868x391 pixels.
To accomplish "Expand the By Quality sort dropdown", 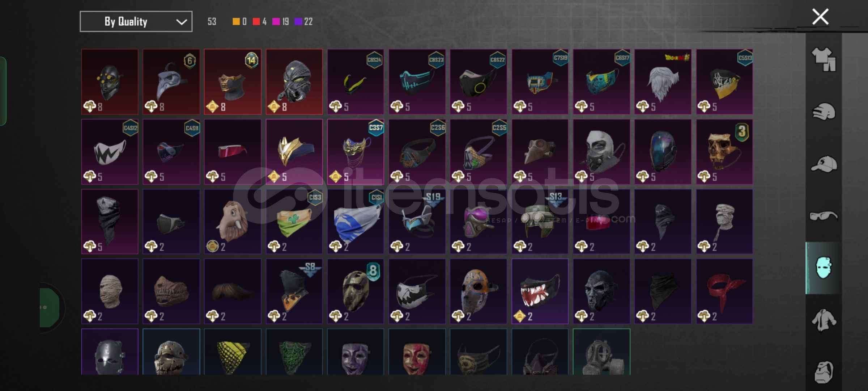I will coord(136,22).
